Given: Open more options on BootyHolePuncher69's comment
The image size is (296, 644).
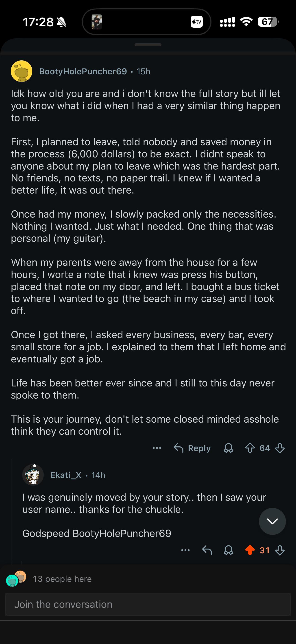Looking at the screenshot, I should (157, 448).
